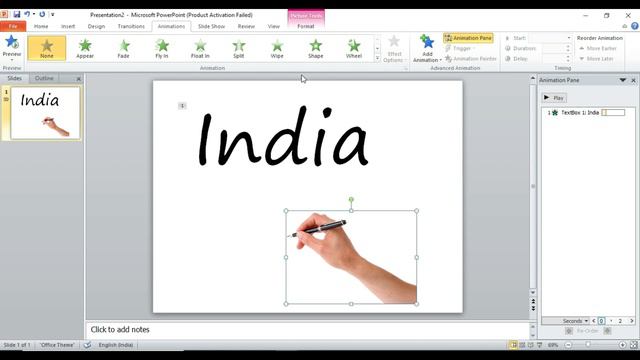Open the Add Animation dropdown arrow
The height and width of the screenshot is (360, 640).
tap(441, 60)
